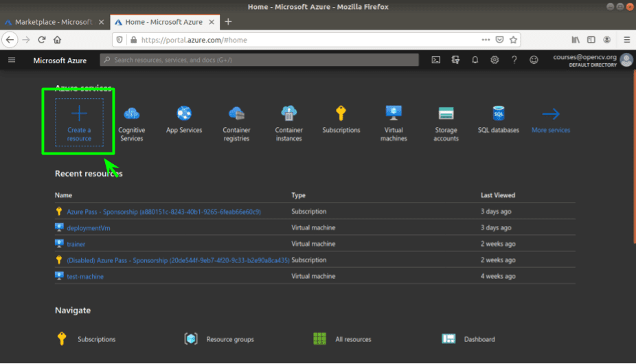This screenshot has height=364, width=636.
Task: Open Create a resource
Action: pos(79,122)
